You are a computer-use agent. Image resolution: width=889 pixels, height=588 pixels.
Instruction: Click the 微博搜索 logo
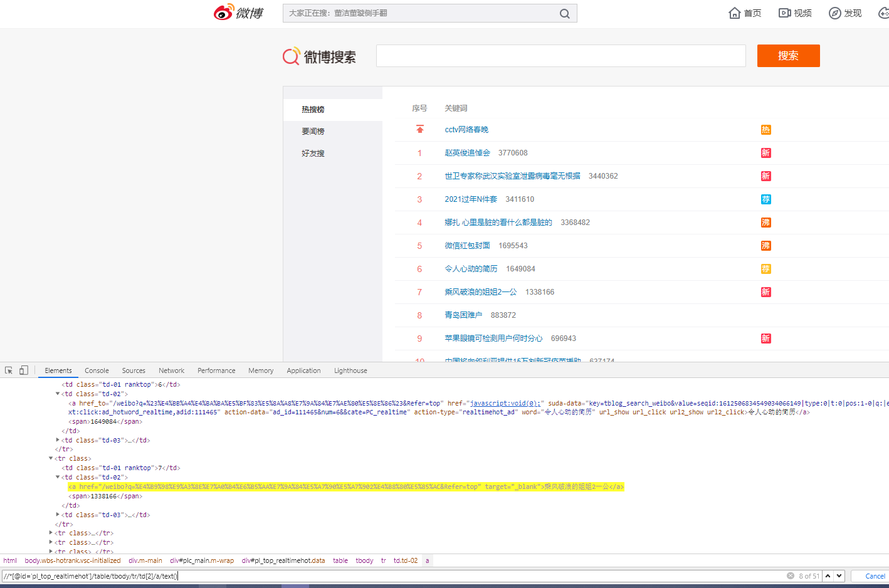point(320,56)
